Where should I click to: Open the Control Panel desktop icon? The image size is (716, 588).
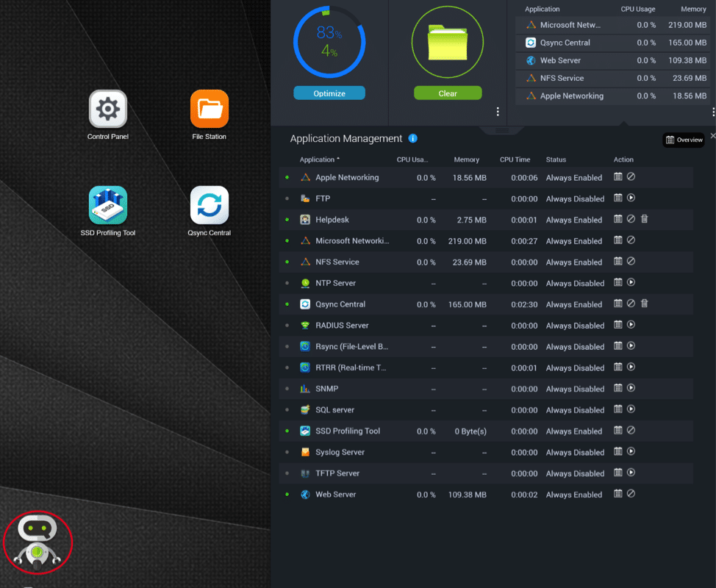[x=108, y=109]
